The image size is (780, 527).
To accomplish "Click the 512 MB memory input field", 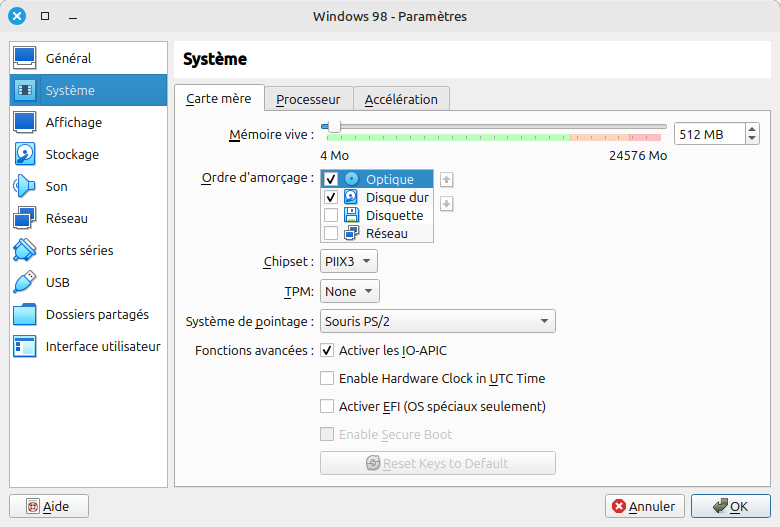I will pos(710,134).
